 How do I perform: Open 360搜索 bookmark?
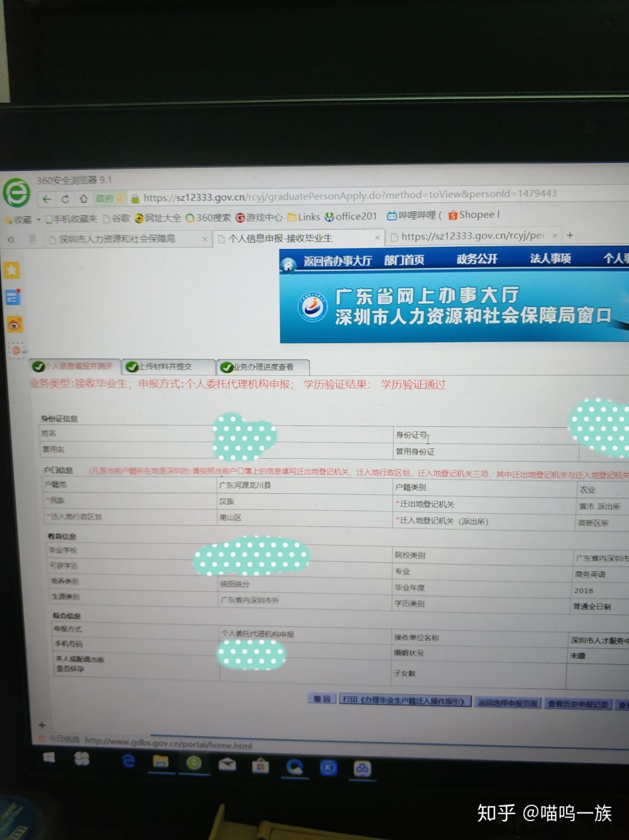pyautogui.click(x=208, y=218)
